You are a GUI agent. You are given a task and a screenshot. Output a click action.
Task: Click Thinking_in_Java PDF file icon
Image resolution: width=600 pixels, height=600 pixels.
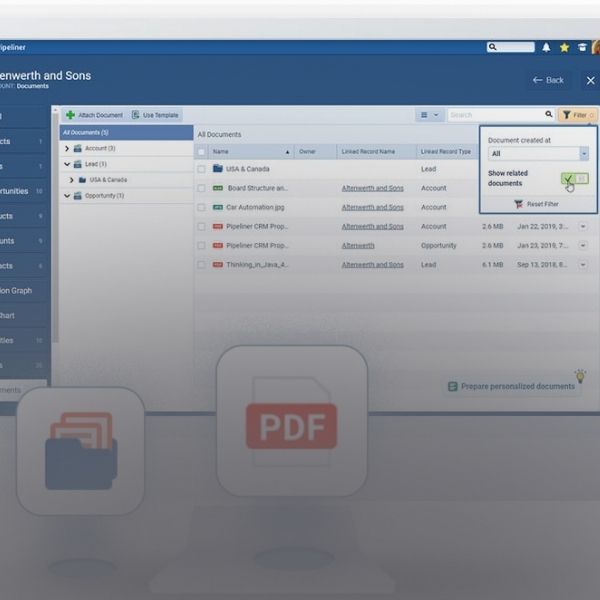(x=218, y=264)
